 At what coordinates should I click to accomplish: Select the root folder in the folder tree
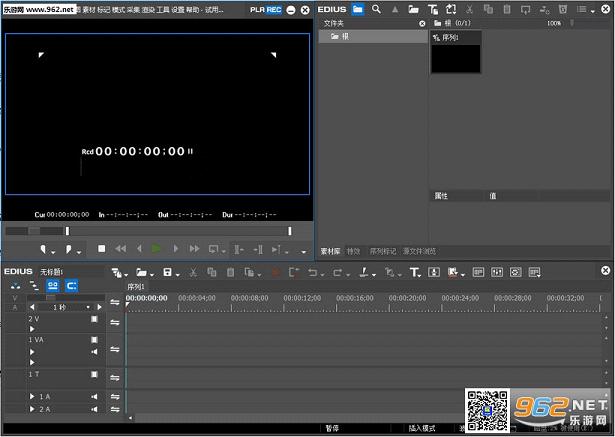[x=373, y=36]
